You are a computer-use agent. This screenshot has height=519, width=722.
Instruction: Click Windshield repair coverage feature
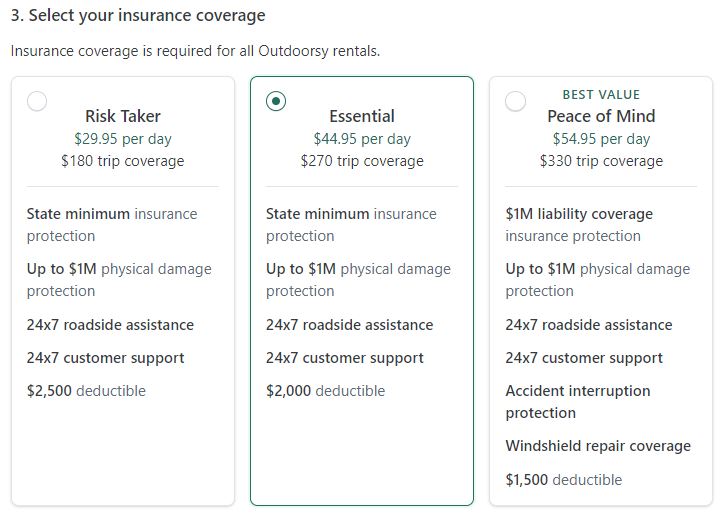(598, 446)
